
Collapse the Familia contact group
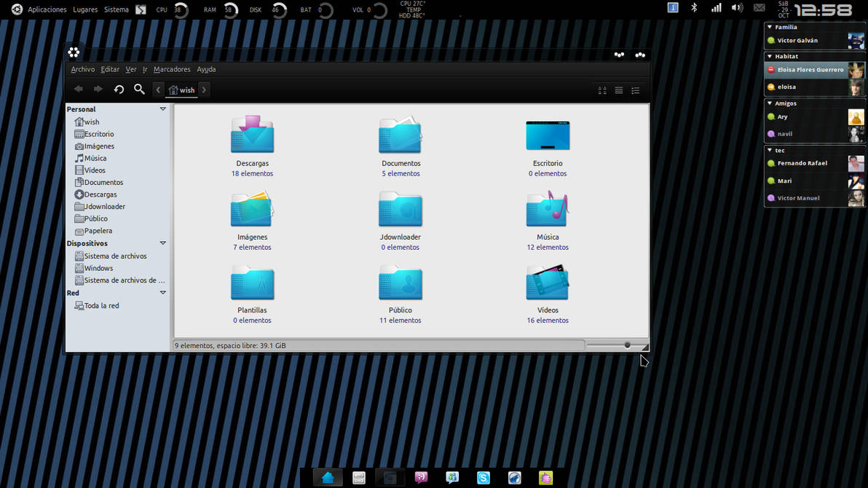770,27
